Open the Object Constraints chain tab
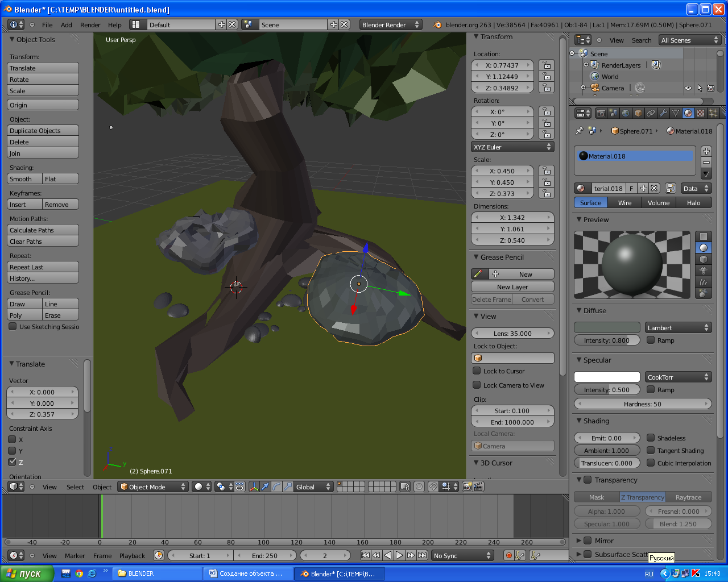The width and height of the screenshot is (728, 582). pos(651,113)
